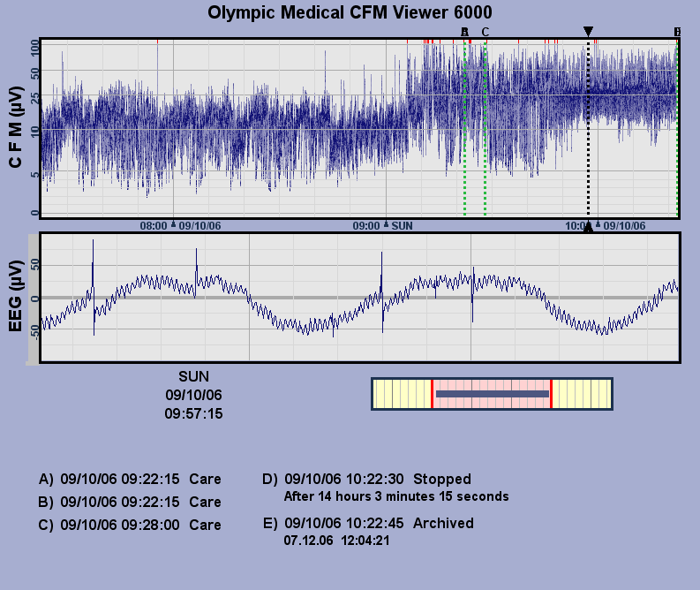Select event entry D) 10:22:30 Stopped
Screen dimensions: 700x590
(366, 480)
